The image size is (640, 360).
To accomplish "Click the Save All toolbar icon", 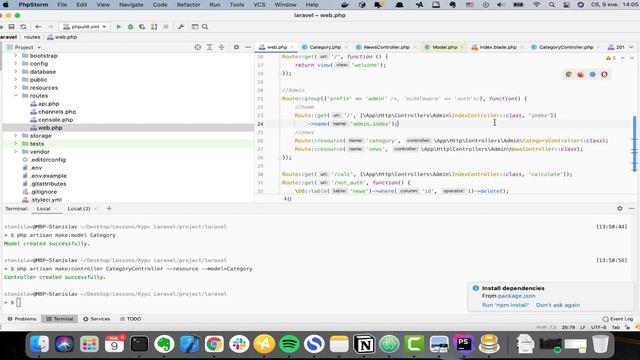I will (x=11, y=27).
